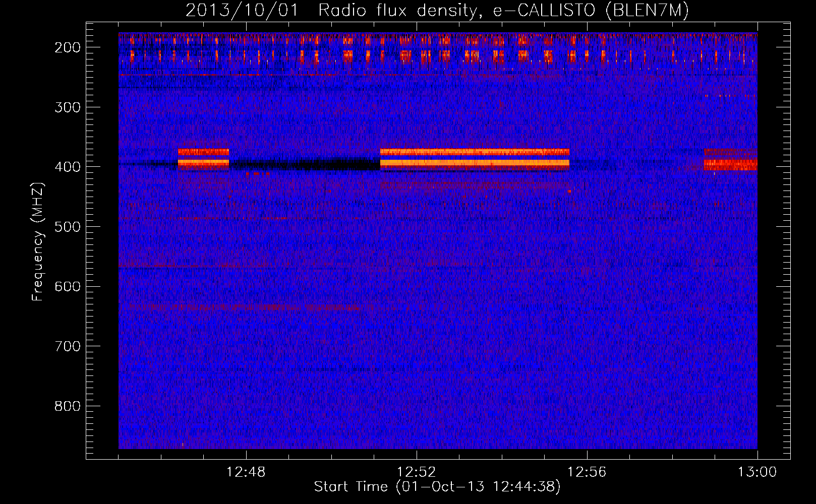
Task: Click the 13:00 time tick label
Action: point(757,472)
